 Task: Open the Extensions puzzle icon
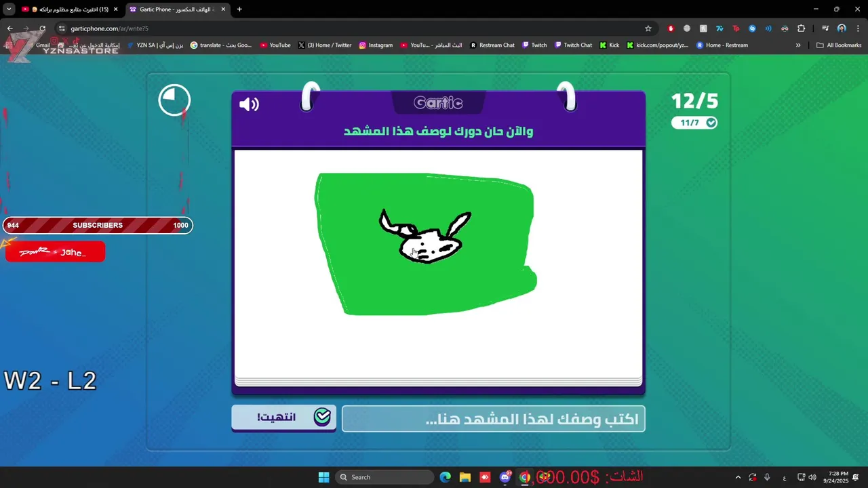801,28
